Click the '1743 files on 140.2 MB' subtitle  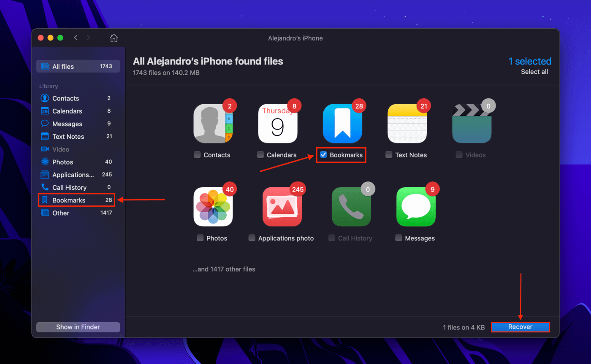point(166,73)
